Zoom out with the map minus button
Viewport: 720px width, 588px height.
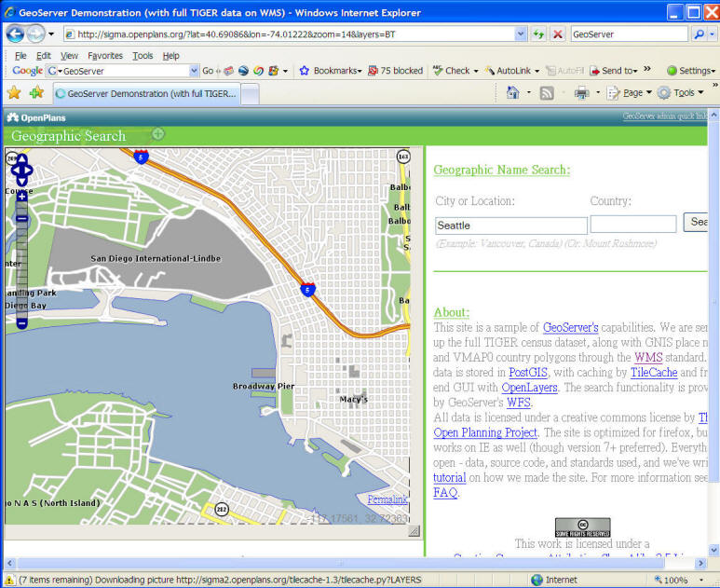[x=21, y=323]
